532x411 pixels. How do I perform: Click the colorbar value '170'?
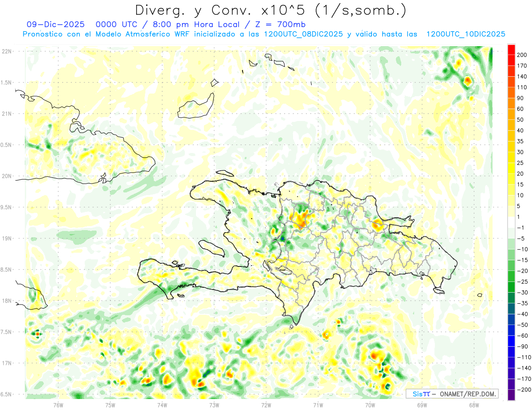[522, 66]
